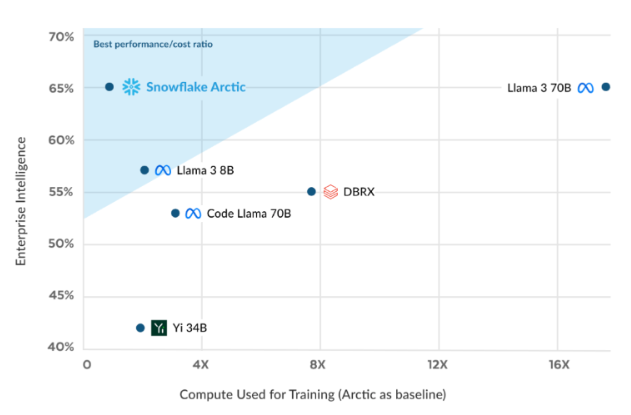631x415 pixels.
Task: Click the Meta logo beside Llama 3 70B
Action: [585, 88]
